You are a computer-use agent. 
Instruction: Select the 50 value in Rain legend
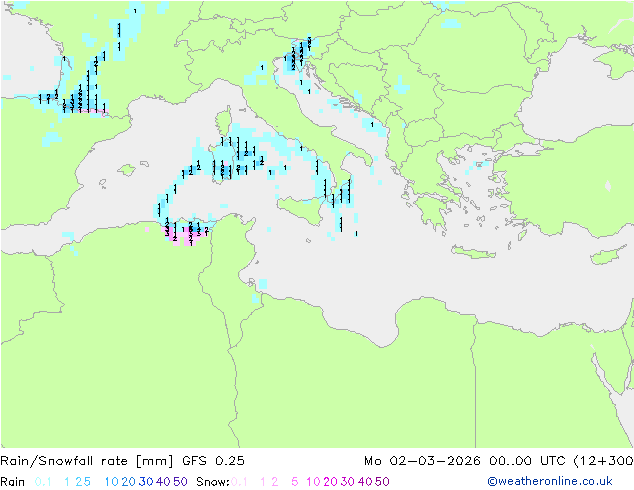(180, 482)
